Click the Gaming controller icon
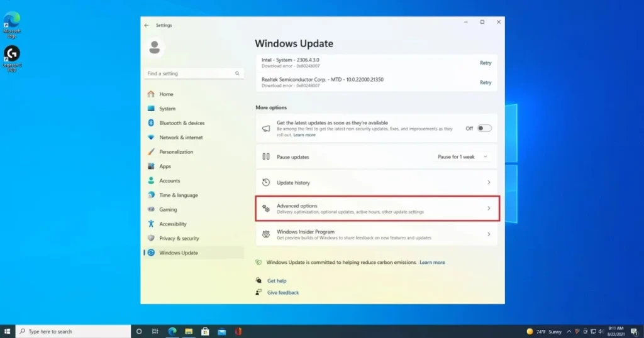The height and width of the screenshot is (338, 644). [151, 209]
